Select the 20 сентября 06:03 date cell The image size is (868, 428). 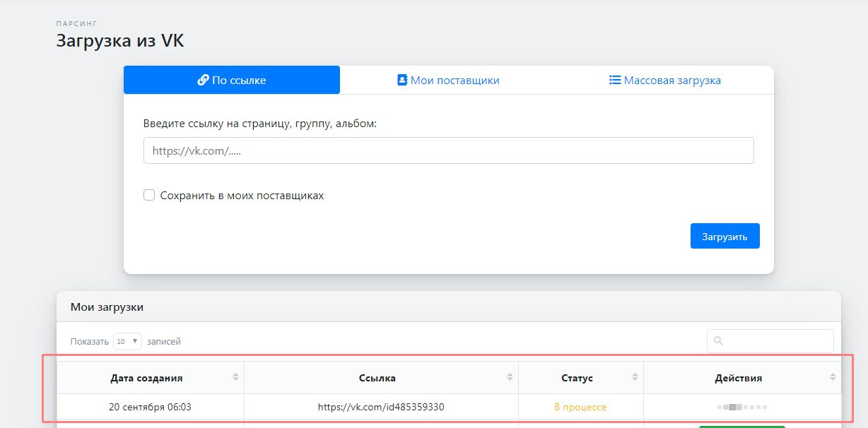click(x=150, y=407)
